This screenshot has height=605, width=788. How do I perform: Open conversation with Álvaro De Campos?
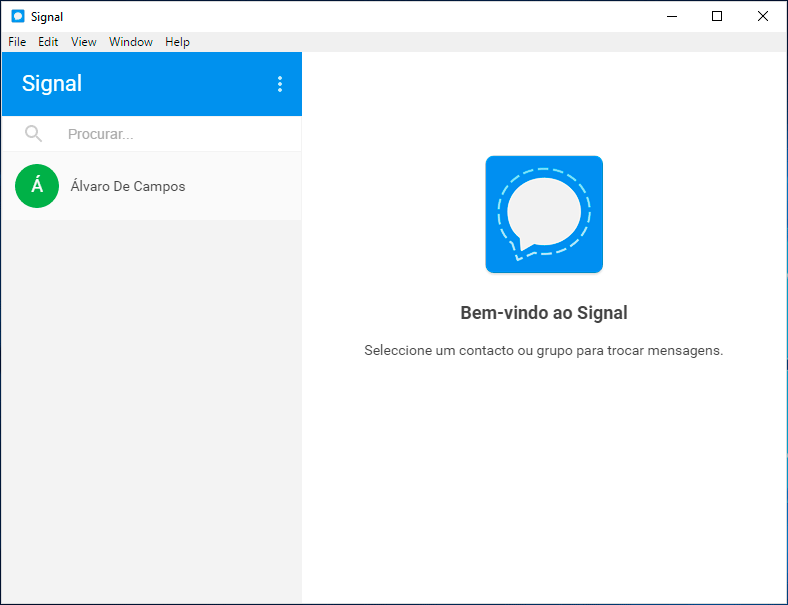pos(152,186)
